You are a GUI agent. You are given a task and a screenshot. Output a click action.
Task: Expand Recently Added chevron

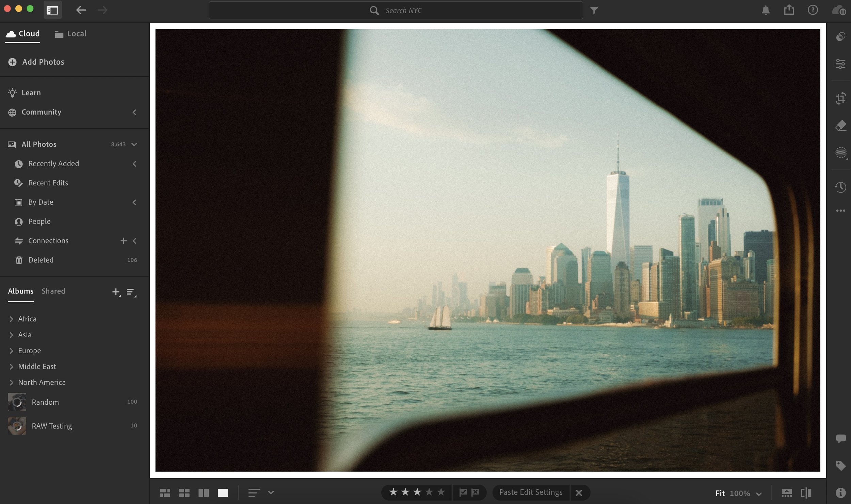click(134, 164)
